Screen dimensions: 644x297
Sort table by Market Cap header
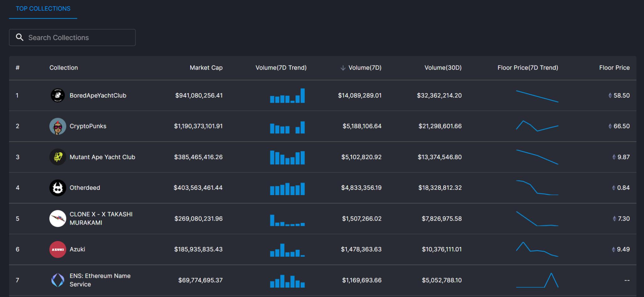206,68
